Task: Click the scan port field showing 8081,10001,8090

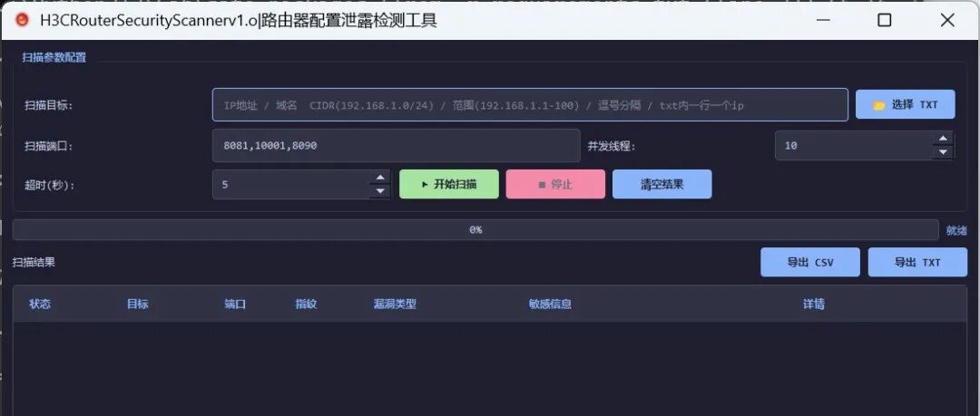Action: tap(397, 146)
